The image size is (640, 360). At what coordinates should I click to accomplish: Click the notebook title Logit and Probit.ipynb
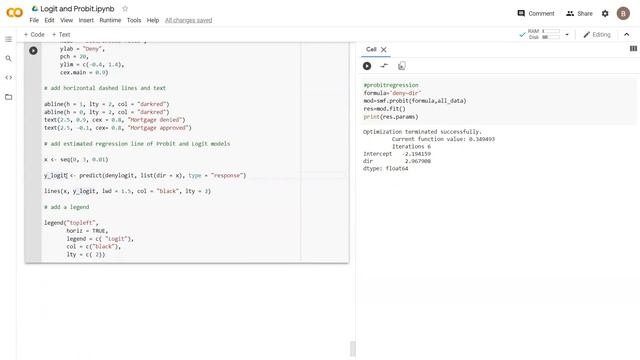77,9
